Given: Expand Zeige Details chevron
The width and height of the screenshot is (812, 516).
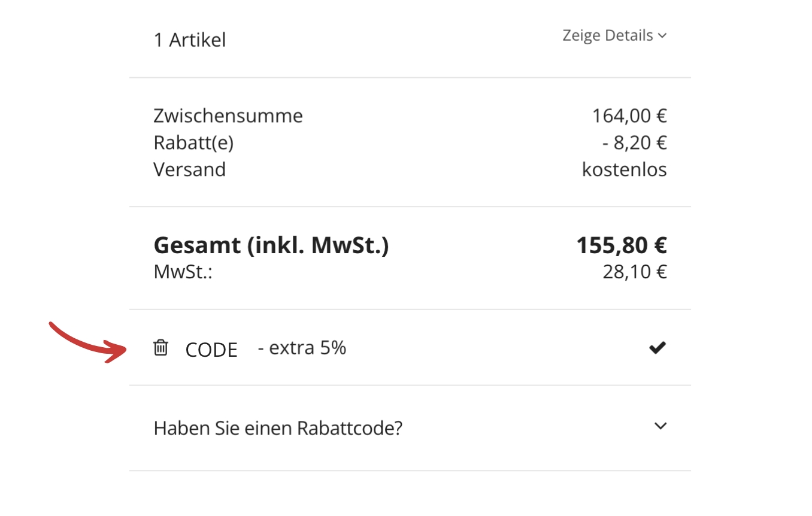Looking at the screenshot, I should pyautogui.click(x=662, y=36).
